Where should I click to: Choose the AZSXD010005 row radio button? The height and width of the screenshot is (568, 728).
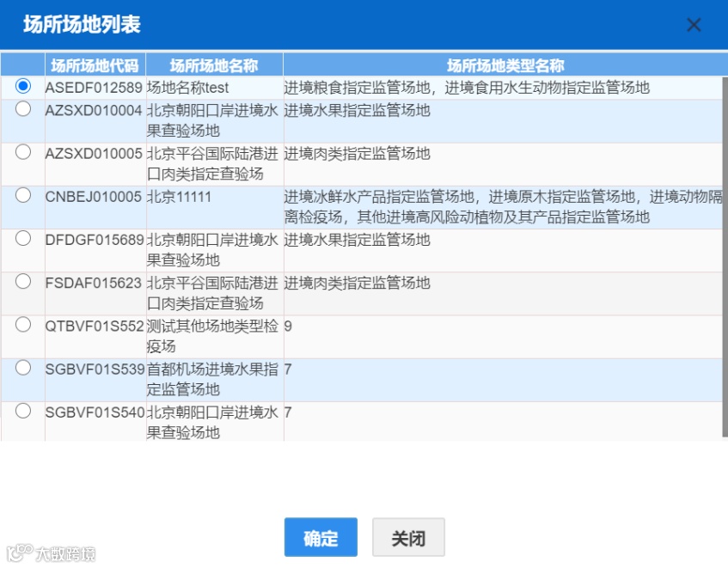(22, 152)
